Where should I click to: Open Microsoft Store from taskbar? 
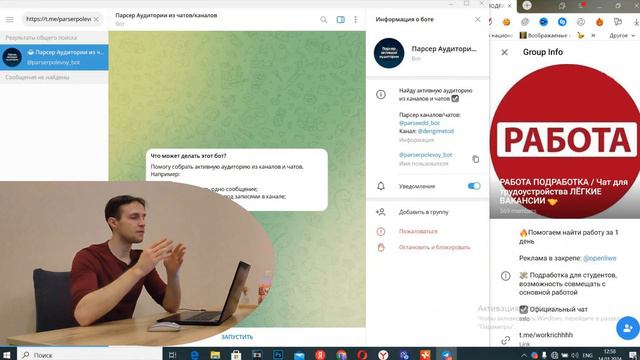coord(236,355)
